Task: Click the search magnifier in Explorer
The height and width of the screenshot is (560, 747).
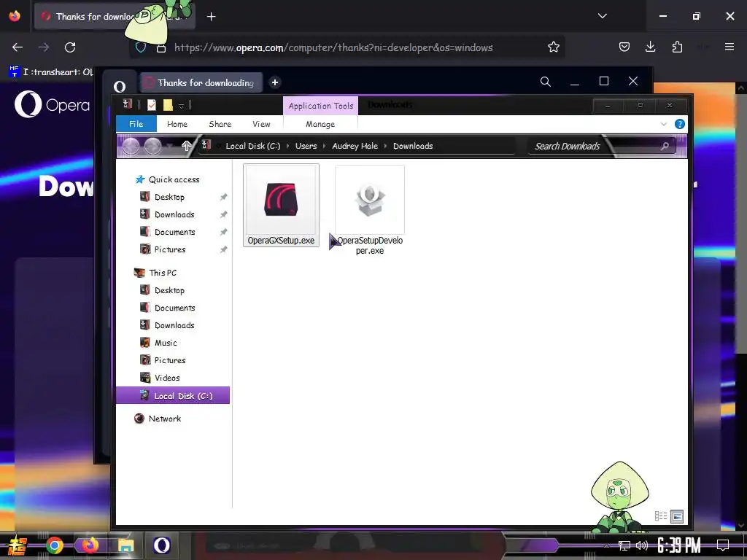Action: [665, 146]
